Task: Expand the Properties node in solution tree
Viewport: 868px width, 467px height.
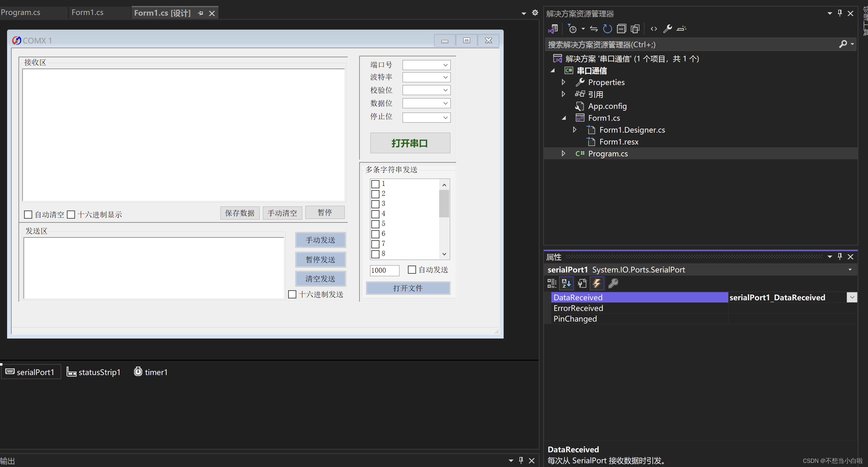Action: pos(563,82)
